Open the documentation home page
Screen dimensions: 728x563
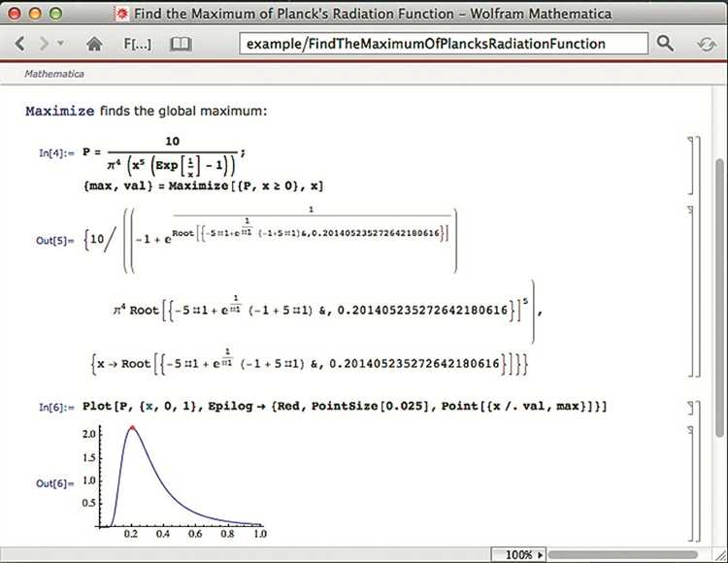click(94, 44)
